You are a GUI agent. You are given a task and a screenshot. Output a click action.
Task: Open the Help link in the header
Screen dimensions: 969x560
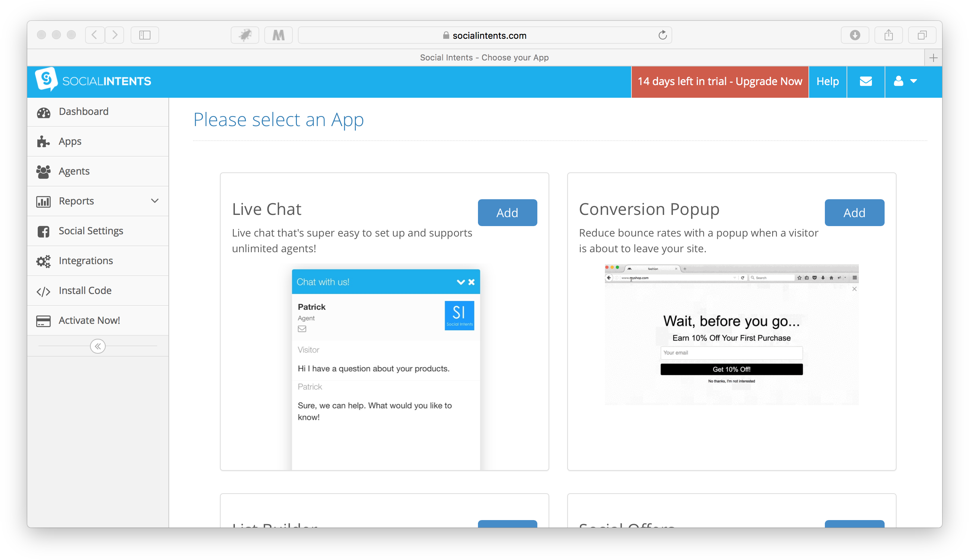pyautogui.click(x=827, y=81)
